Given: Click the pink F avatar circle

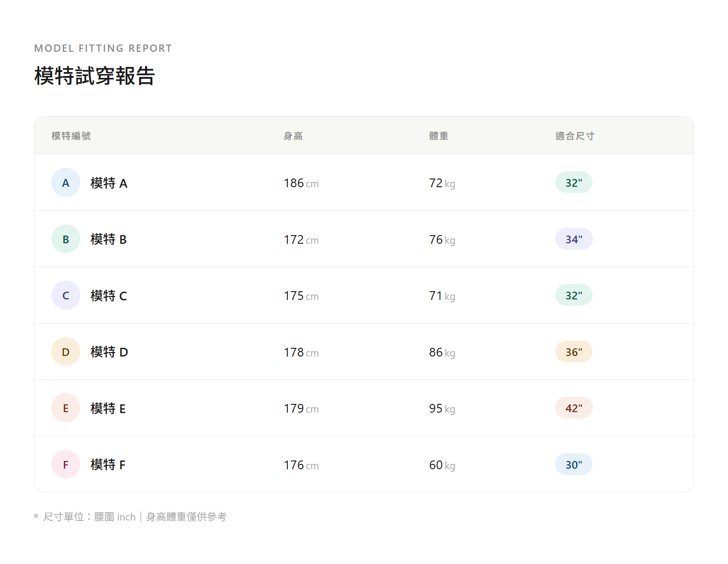Looking at the screenshot, I should [66, 464].
